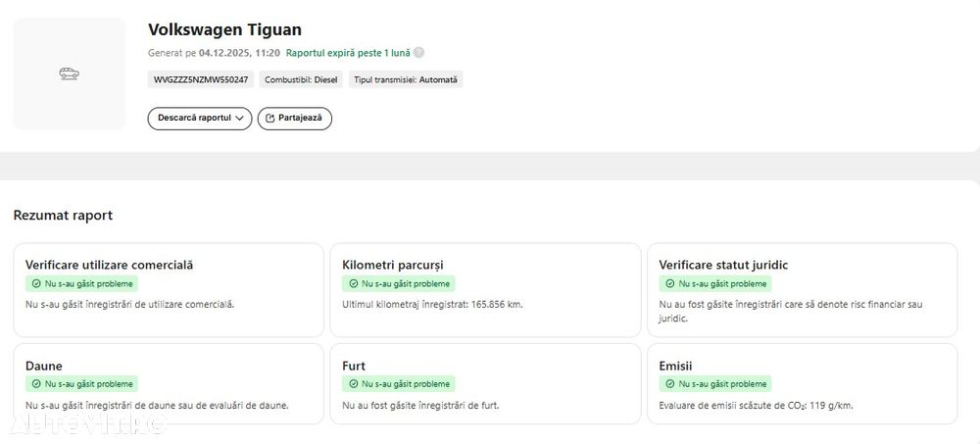This screenshot has width=980, height=444.
Task: Click the Rezumat raport heading
Action: click(x=63, y=215)
